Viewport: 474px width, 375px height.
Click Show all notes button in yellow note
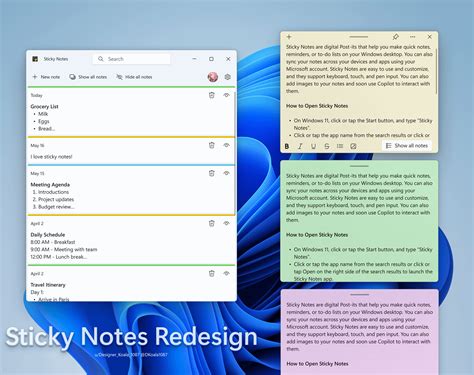(407, 146)
